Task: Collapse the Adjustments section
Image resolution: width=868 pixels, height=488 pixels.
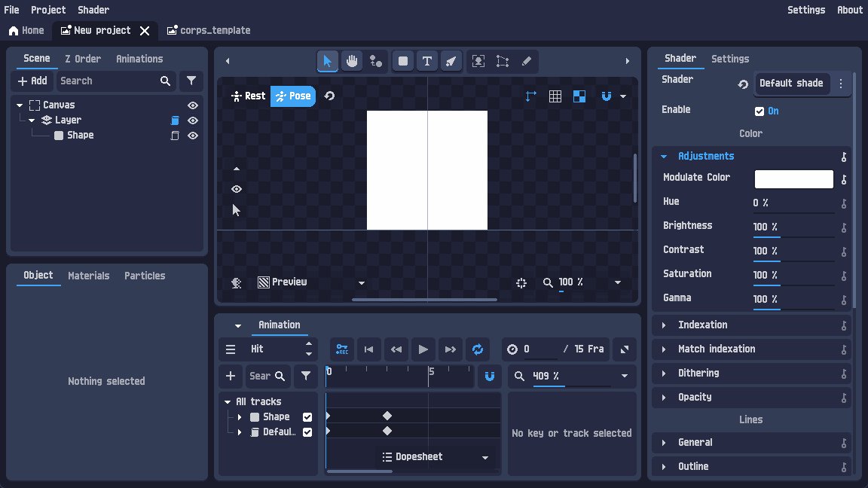Action: [663, 157]
